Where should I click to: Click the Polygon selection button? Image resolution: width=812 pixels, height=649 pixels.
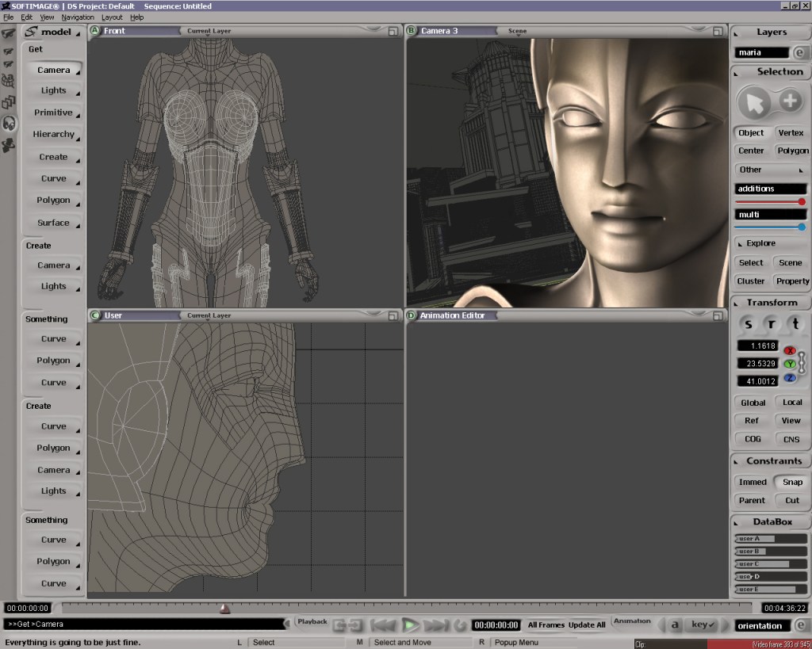[x=792, y=151]
